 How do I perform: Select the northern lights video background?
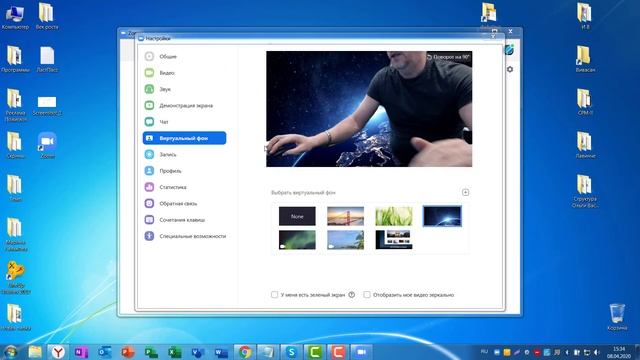[297, 240]
